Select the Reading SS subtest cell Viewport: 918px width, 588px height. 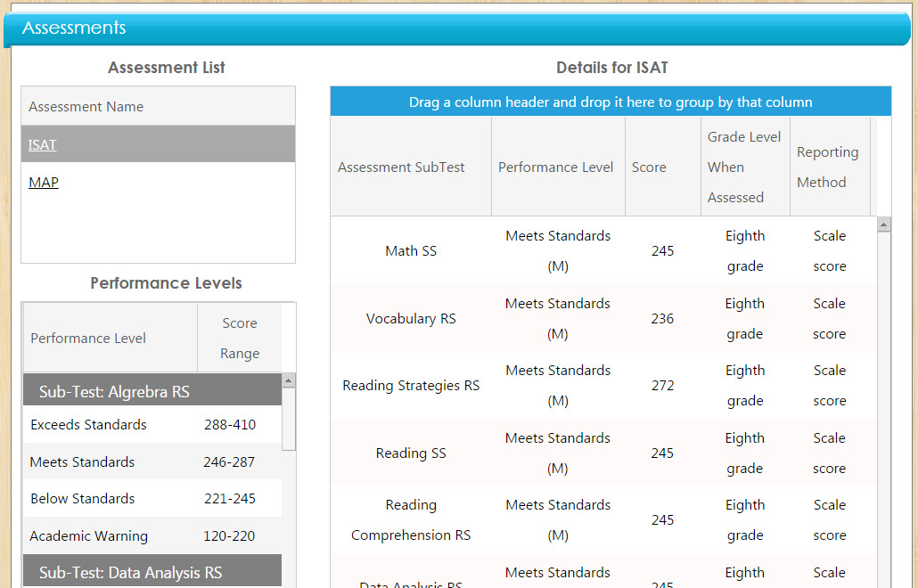pyautogui.click(x=411, y=453)
